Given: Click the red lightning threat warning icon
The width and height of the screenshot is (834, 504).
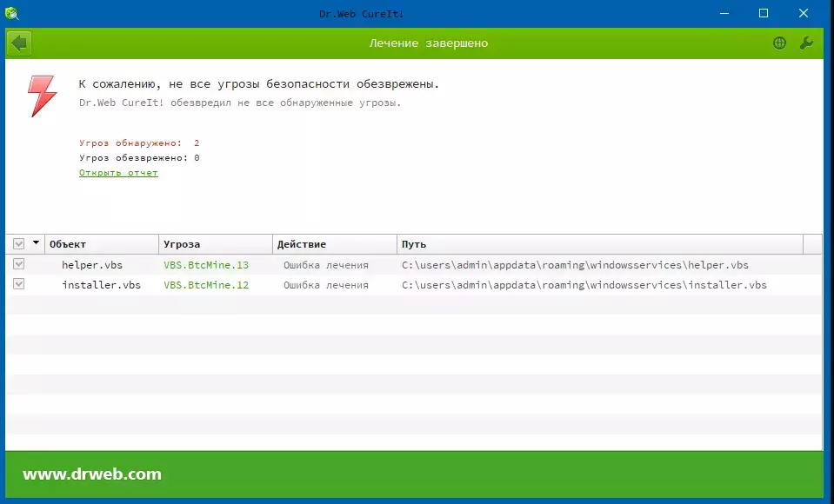Looking at the screenshot, I should pos(42,96).
